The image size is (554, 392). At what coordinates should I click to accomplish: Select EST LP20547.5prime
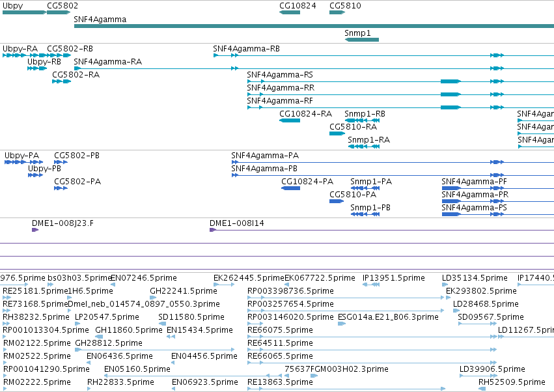click(x=107, y=317)
